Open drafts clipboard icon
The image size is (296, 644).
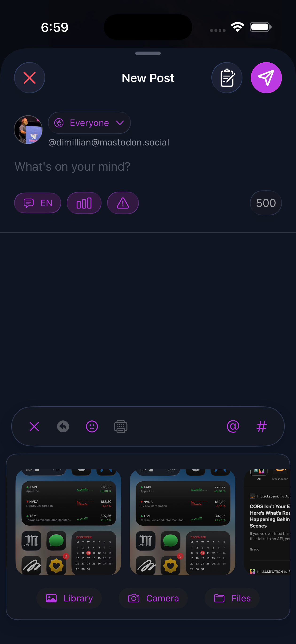pyautogui.click(x=227, y=78)
